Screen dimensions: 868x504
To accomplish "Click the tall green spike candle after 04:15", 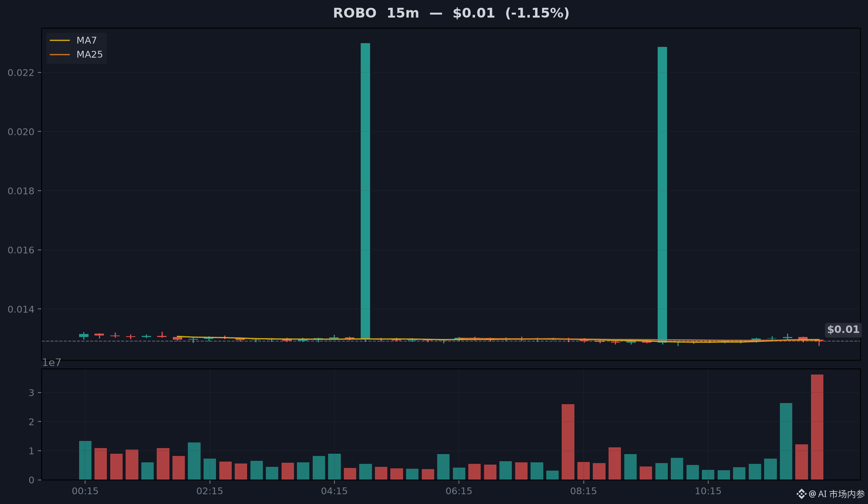I will [x=366, y=191].
